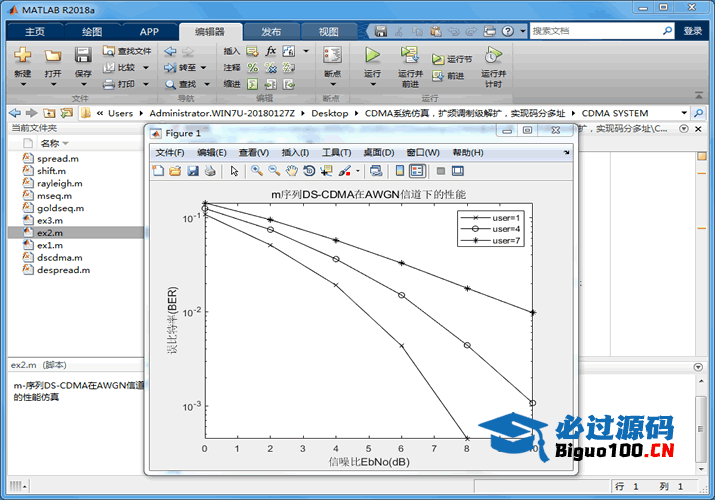Open the Run button dropdown arrow

tap(373, 84)
